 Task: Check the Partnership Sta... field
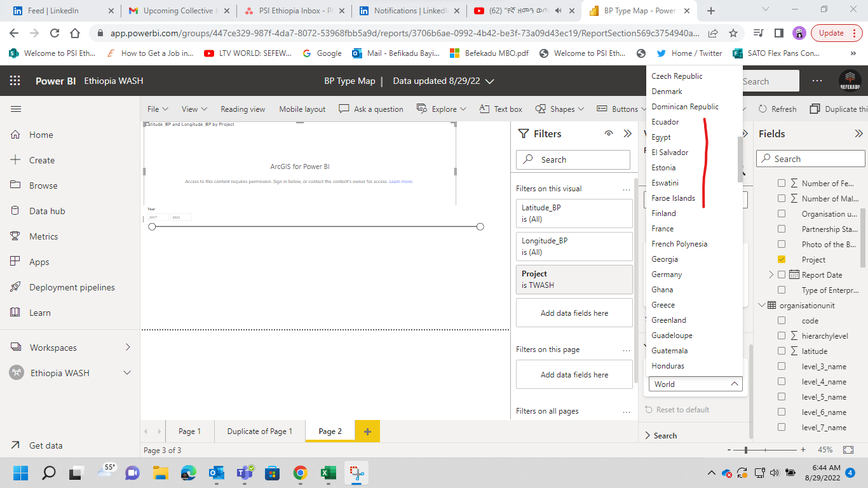782,229
